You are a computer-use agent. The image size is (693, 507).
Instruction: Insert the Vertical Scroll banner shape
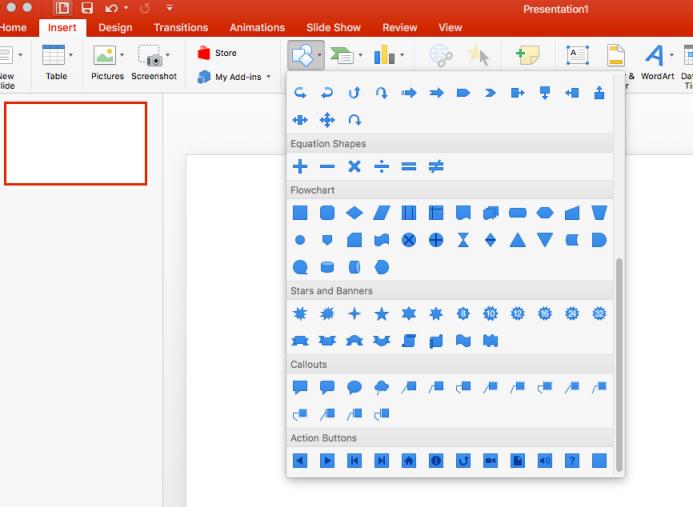[409, 341]
